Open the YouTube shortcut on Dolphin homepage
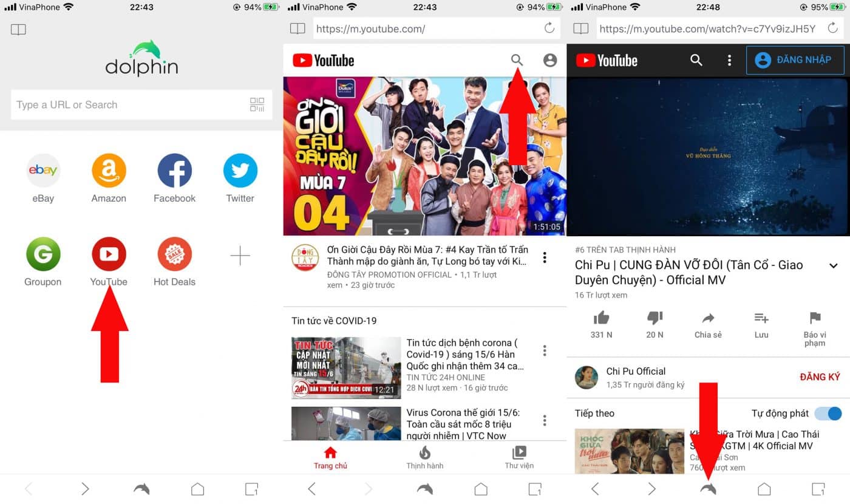The height and width of the screenshot is (504, 850). 109,254
